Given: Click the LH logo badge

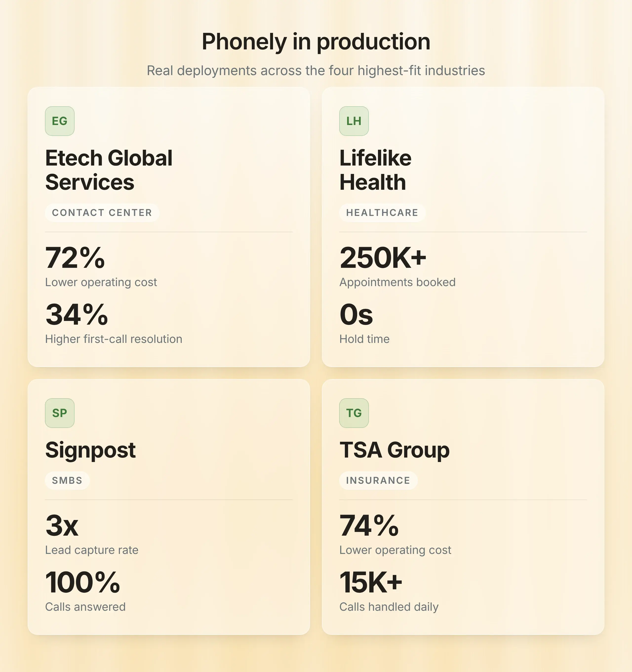Looking at the screenshot, I should click(354, 121).
